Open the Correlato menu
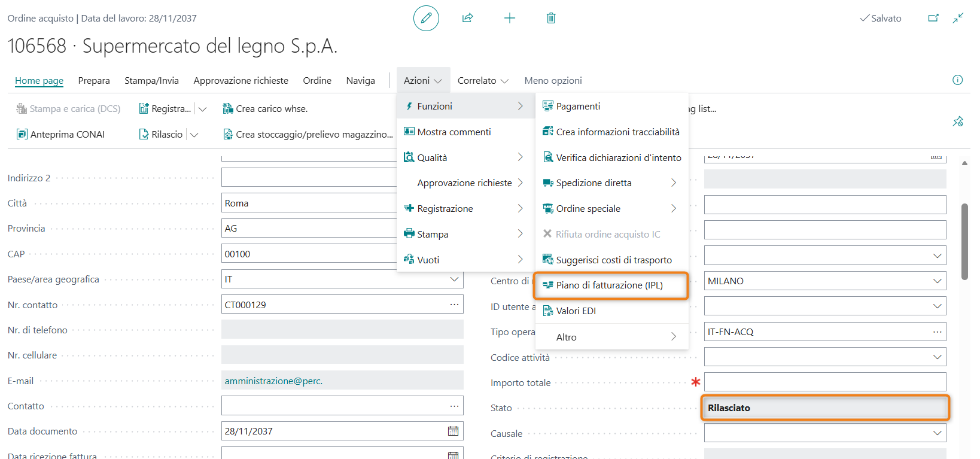The width and height of the screenshot is (980, 459). pyautogui.click(x=483, y=81)
